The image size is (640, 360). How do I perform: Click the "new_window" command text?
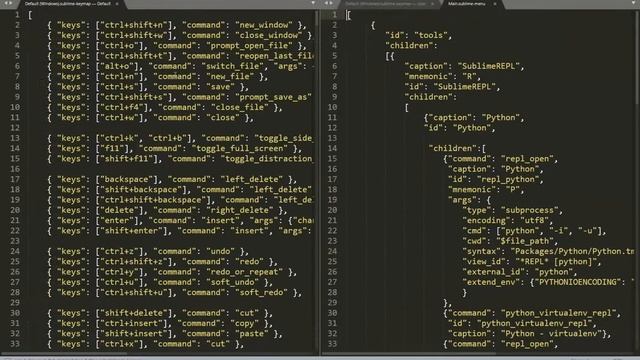(x=264, y=25)
